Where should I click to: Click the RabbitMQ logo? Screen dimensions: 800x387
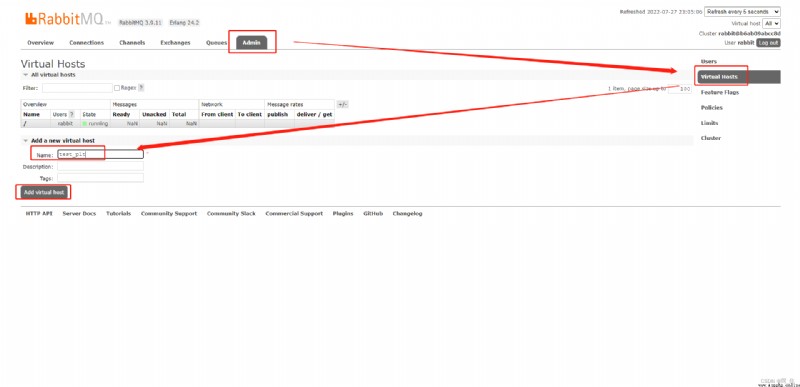point(67,19)
